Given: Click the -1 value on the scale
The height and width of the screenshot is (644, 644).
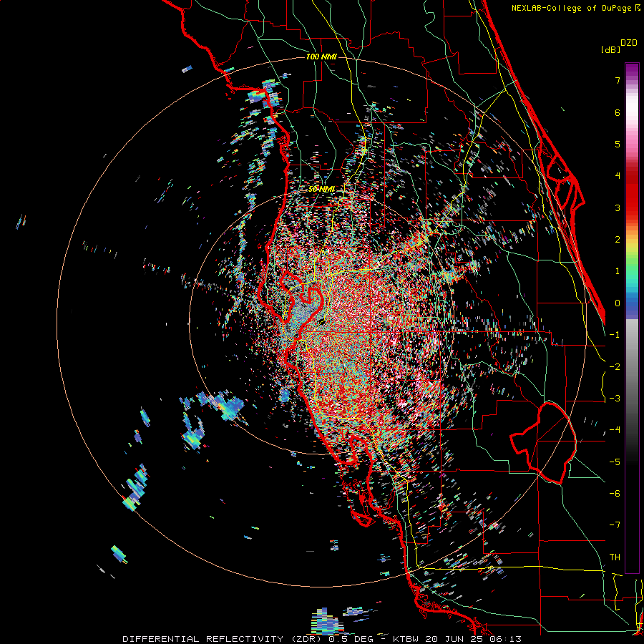Looking at the screenshot, I should pyautogui.click(x=615, y=335).
